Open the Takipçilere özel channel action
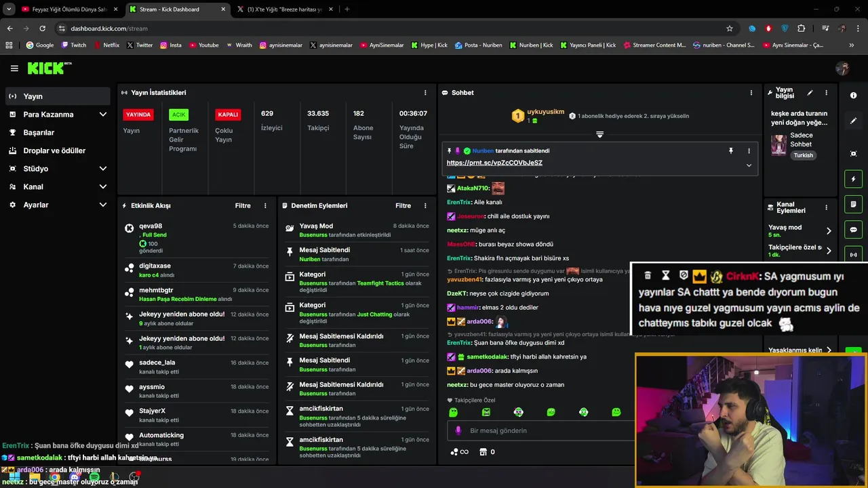The image size is (868, 488). 800,250
